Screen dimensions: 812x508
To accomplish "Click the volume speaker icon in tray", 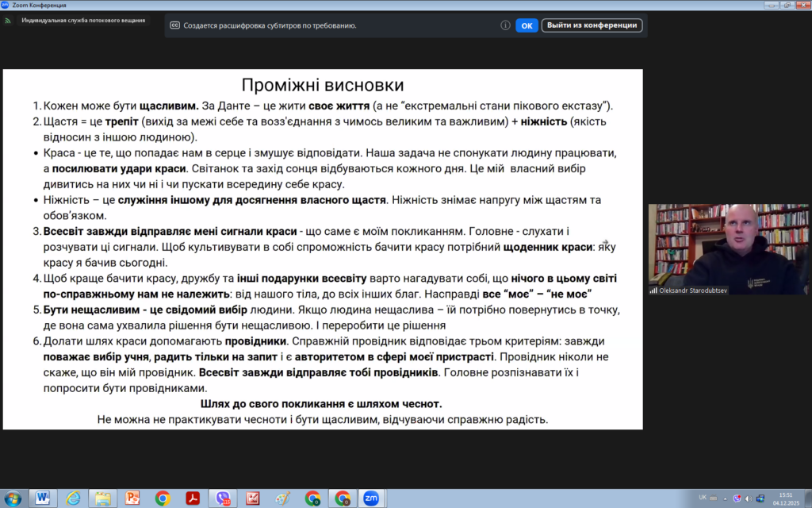I will [749, 498].
